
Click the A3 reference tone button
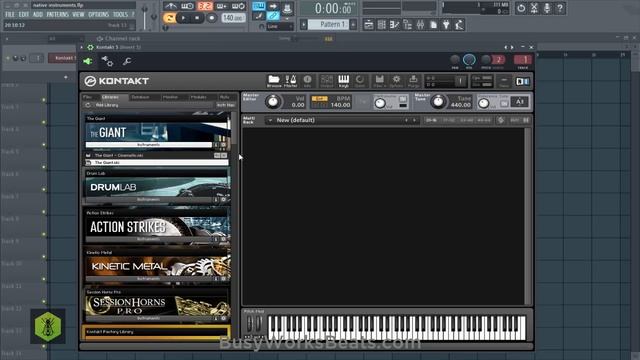click(520, 102)
